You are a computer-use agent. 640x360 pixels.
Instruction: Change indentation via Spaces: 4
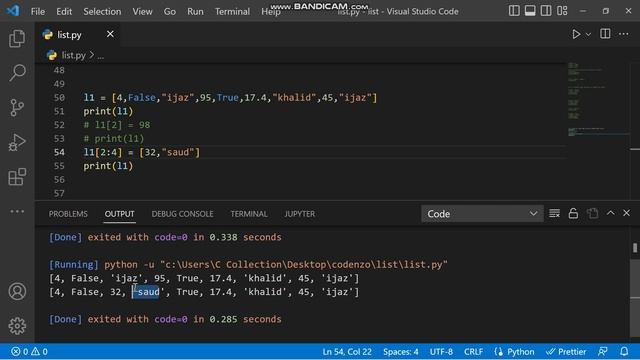400,351
